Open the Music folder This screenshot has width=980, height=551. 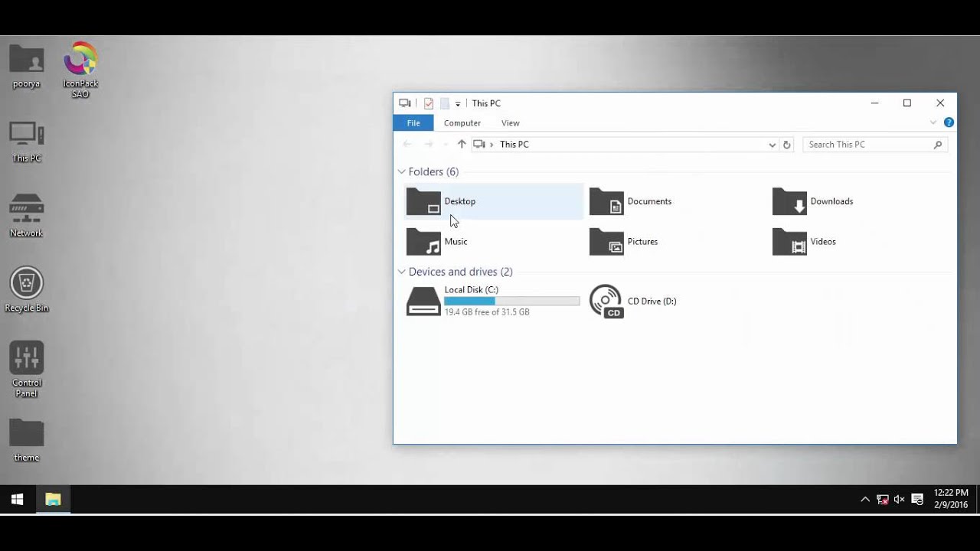(456, 241)
